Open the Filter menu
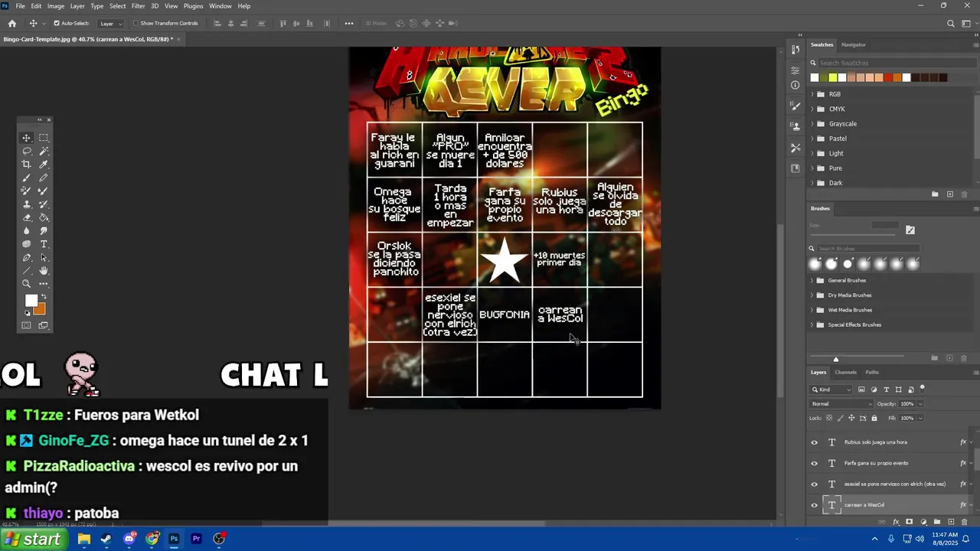Image resolution: width=980 pixels, height=551 pixels. click(138, 6)
